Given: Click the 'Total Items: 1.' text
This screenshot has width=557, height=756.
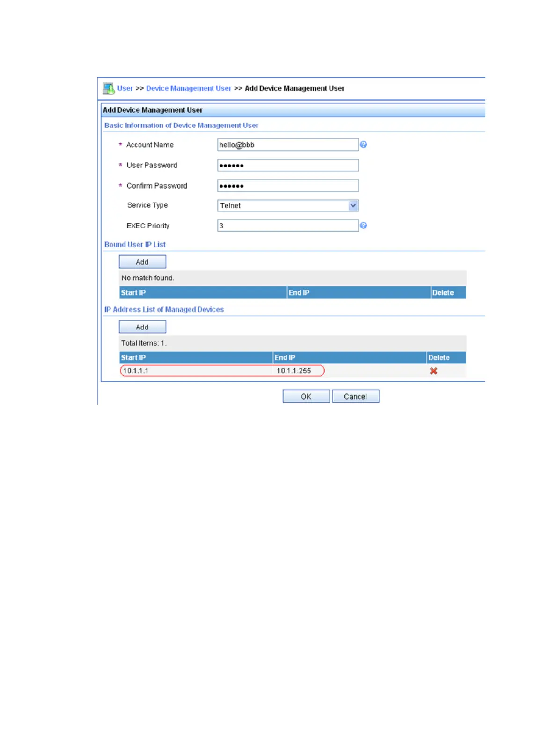Looking at the screenshot, I should [x=144, y=343].
